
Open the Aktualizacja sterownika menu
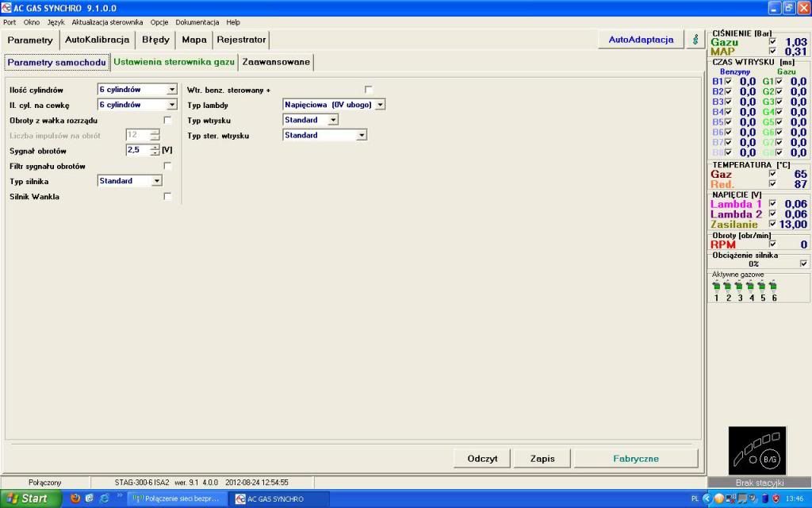point(107,22)
